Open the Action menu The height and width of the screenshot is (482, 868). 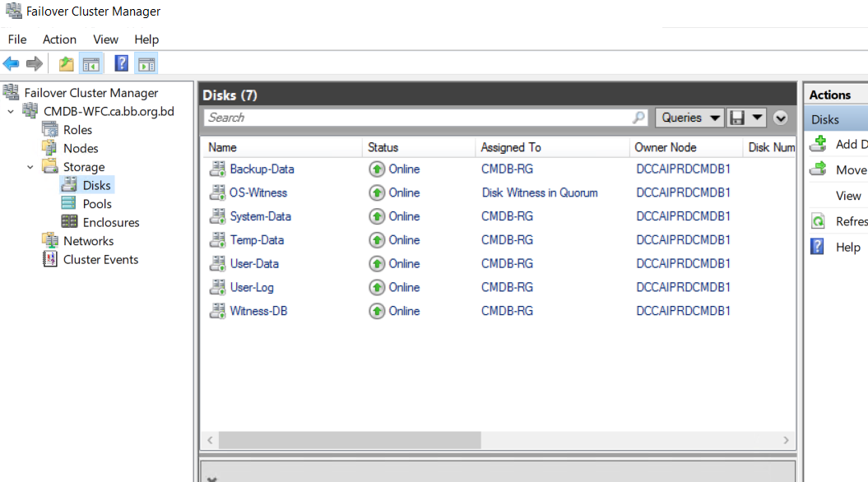tap(59, 39)
